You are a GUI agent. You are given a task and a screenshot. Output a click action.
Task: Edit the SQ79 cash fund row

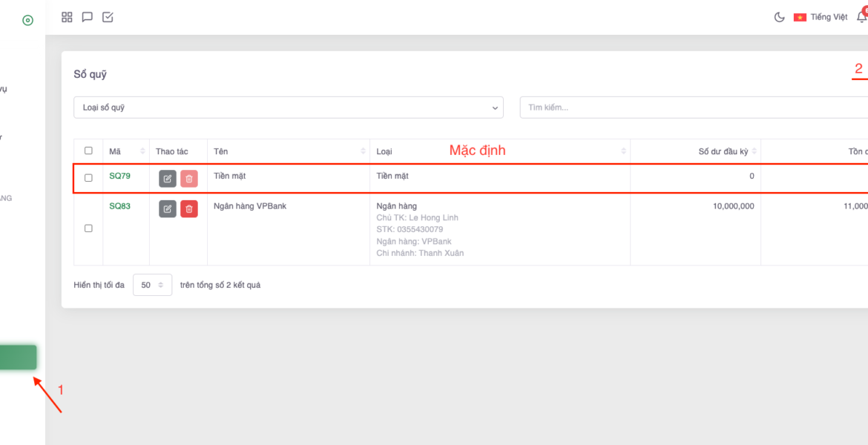click(x=168, y=179)
